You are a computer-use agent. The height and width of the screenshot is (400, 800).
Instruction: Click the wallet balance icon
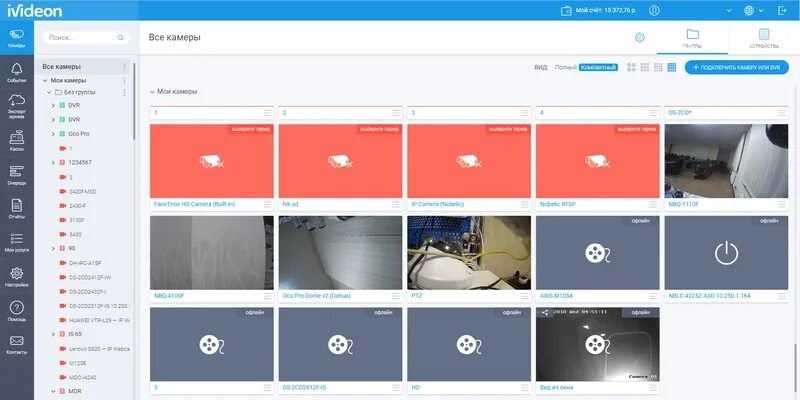pos(566,11)
